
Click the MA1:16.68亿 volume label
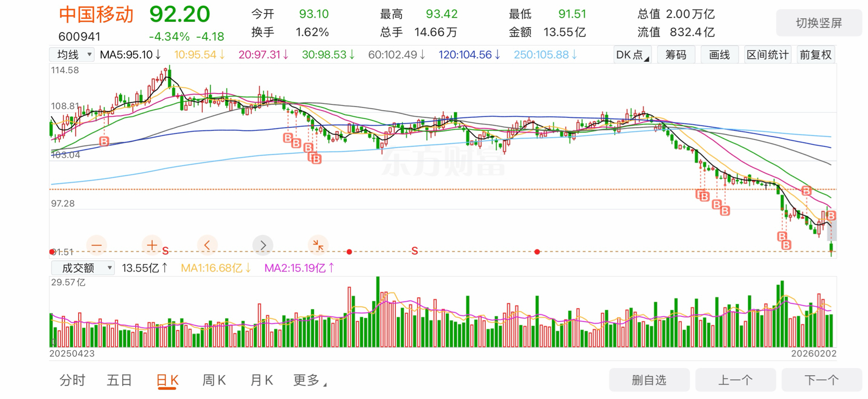(216, 268)
